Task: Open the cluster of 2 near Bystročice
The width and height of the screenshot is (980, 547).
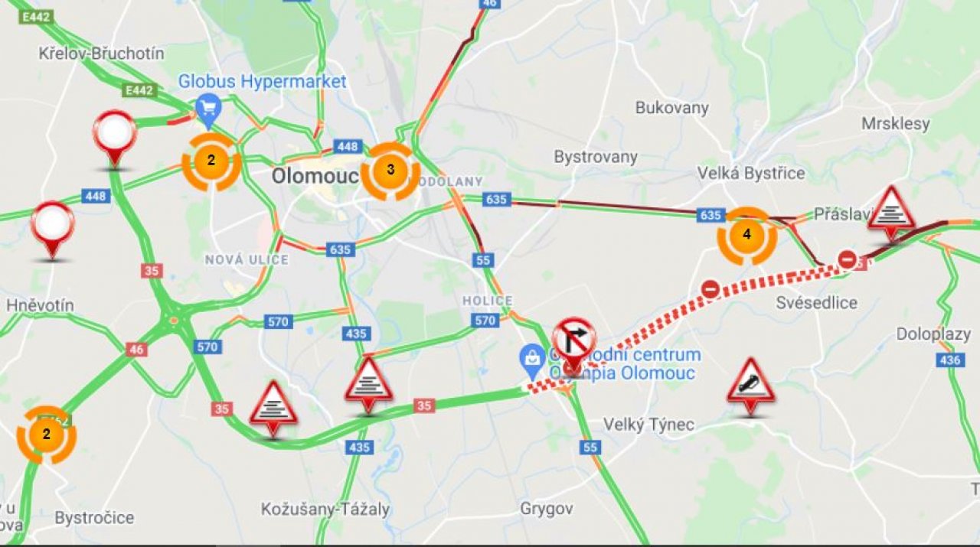Action: (46, 435)
